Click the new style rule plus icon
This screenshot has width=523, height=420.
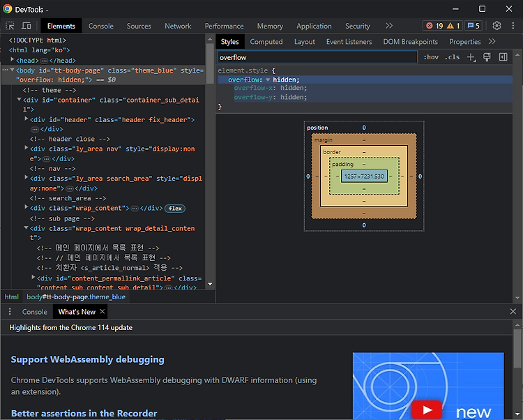click(x=471, y=57)
